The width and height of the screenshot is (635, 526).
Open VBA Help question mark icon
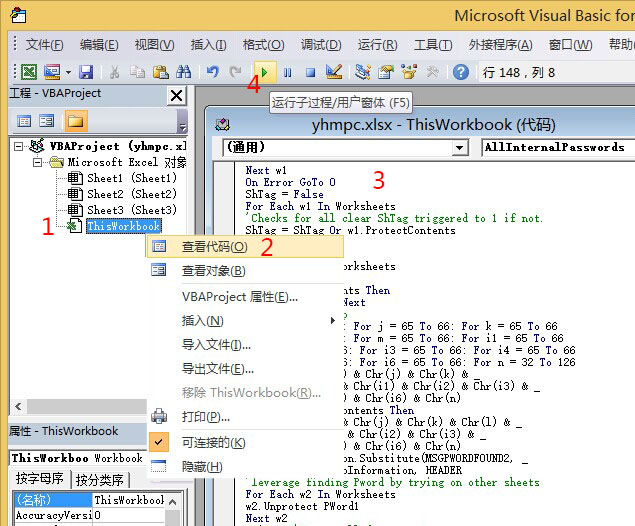point(461,72)
